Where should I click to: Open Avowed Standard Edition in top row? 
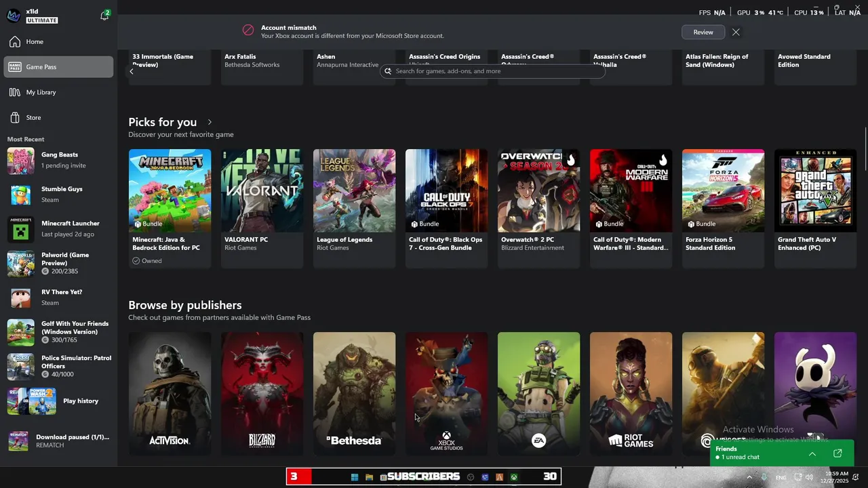pyautogui.click(x=815, y=68)
